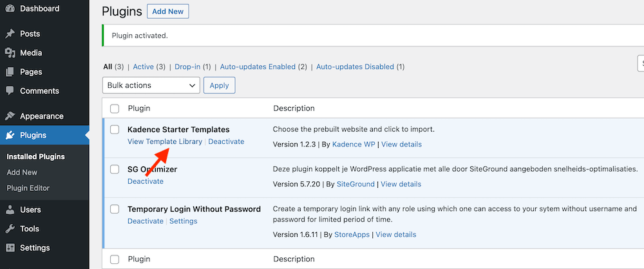Click the Settings sliders icon

point(10,248)
